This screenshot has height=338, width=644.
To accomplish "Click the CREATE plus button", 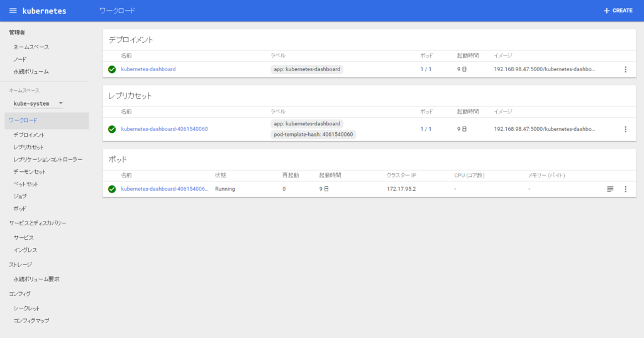I will 618,11.
